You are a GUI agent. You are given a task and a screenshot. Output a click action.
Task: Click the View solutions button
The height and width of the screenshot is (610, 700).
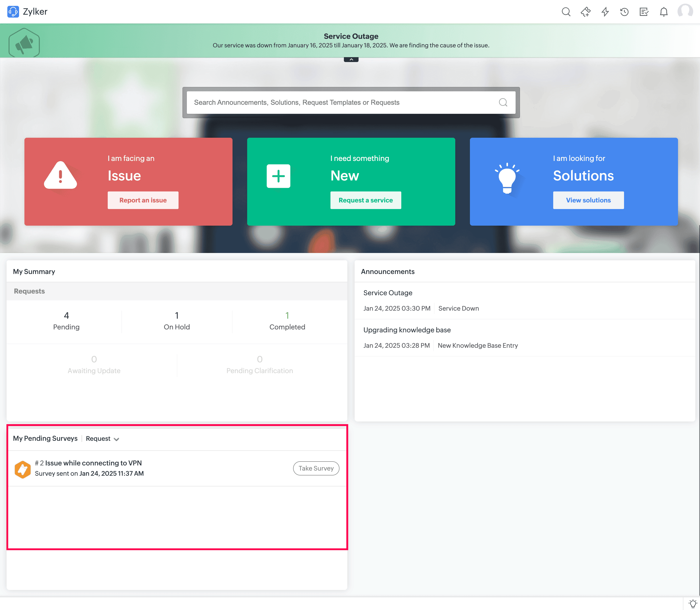[588, 200]
